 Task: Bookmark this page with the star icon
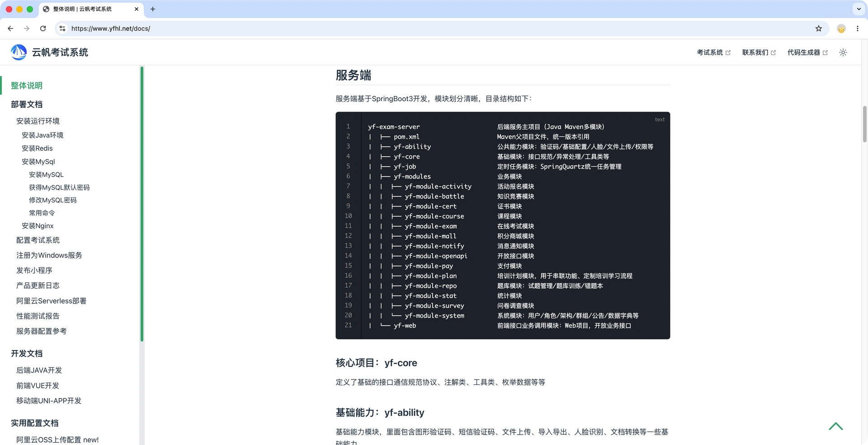(x=819, y=28)
